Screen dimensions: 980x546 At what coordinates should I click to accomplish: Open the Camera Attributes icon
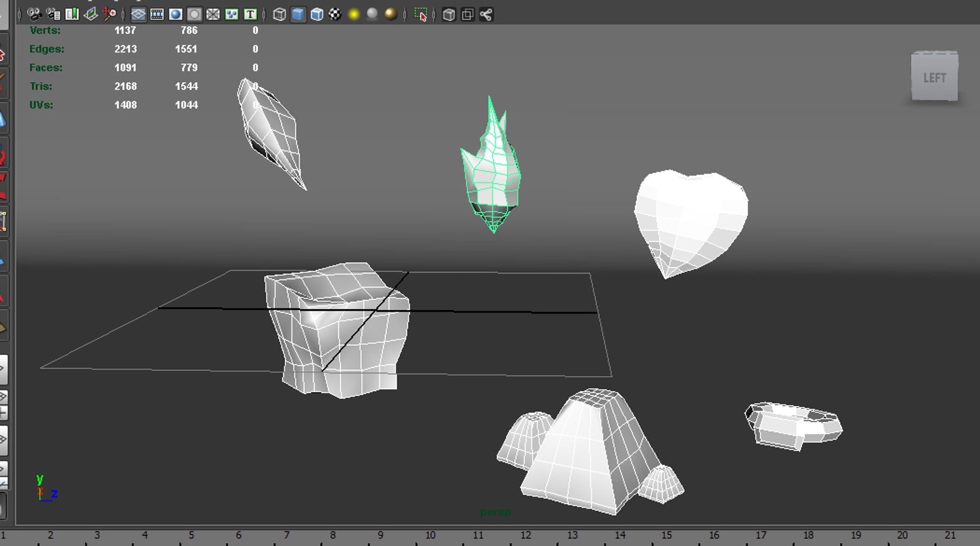pos(53,14)
